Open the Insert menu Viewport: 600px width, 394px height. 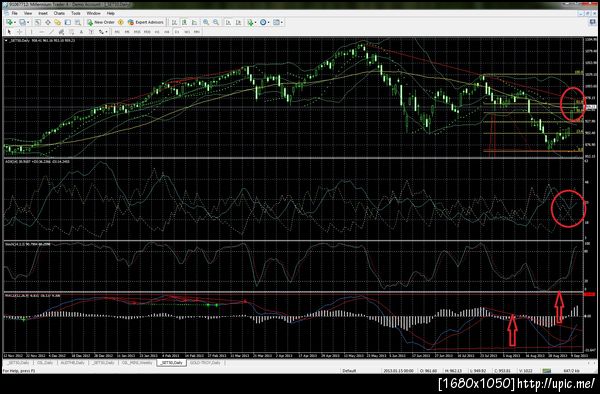[43, 13]
